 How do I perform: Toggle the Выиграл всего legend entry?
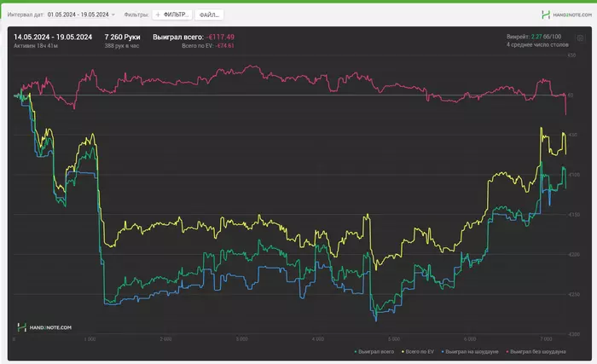tap(374, 352)
